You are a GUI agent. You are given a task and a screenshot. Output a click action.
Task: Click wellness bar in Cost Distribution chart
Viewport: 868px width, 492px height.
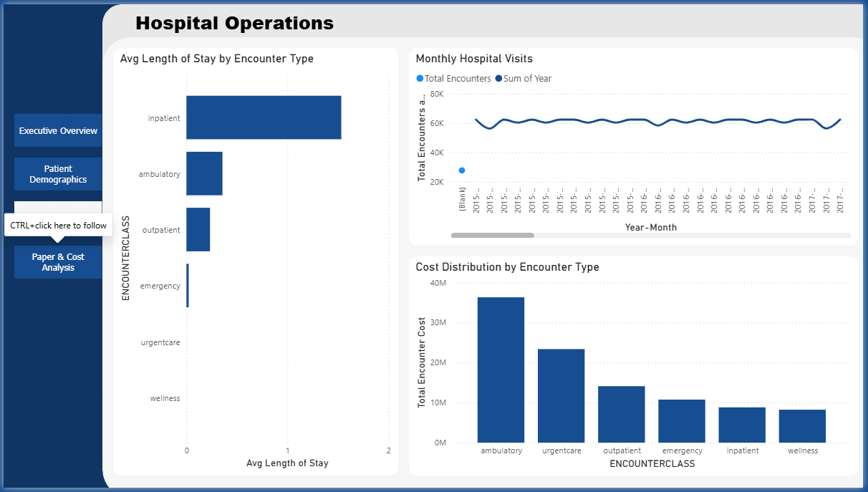click(802, 425)
